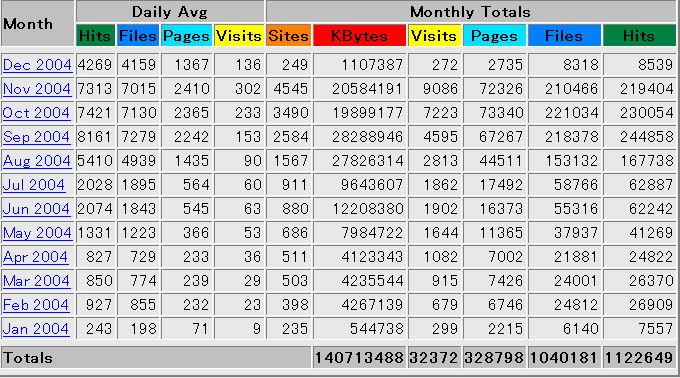Click the Month column header
The image size is (680, 378).
[x=37, y=23]
